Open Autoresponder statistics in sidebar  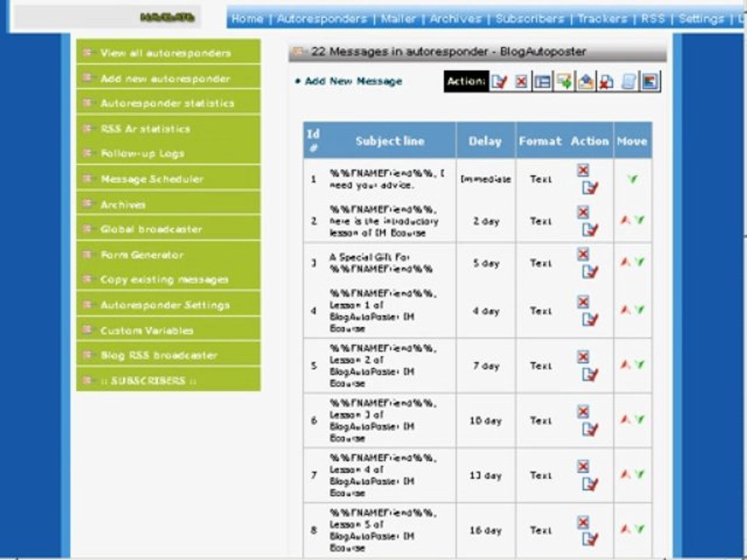168,103
